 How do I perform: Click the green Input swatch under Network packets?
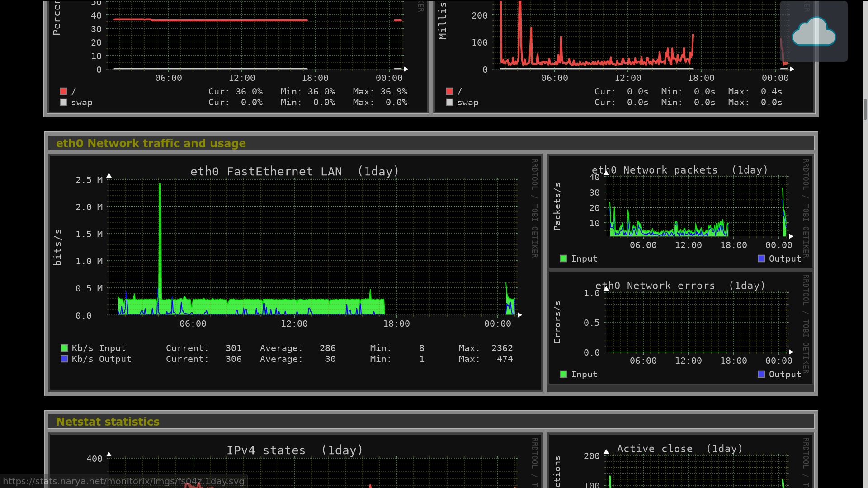click(563, 258)
